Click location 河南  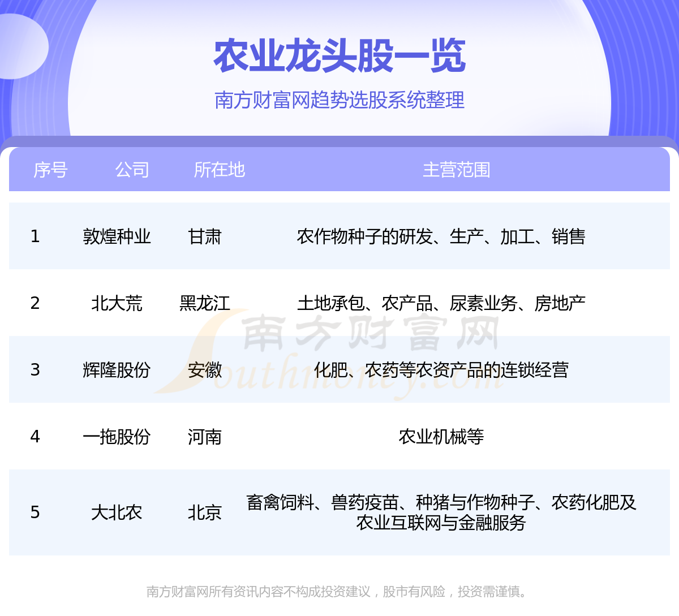tap(205, 437)
